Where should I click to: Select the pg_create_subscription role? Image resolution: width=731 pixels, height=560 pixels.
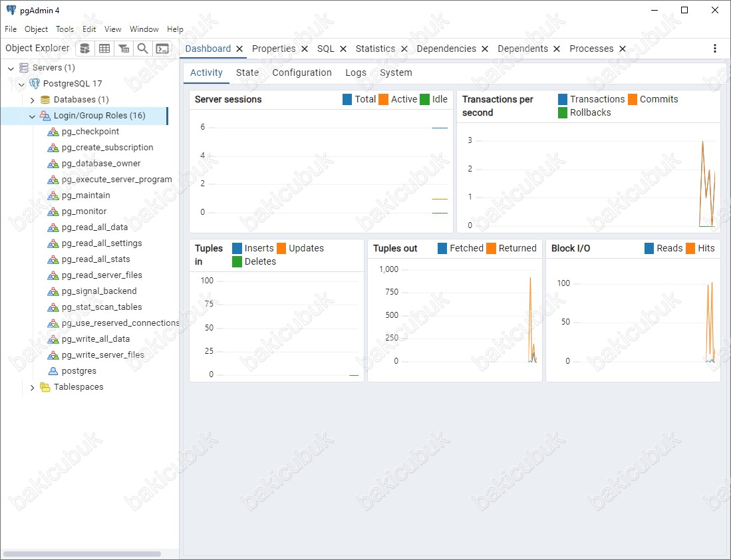(x=107, y=148)
